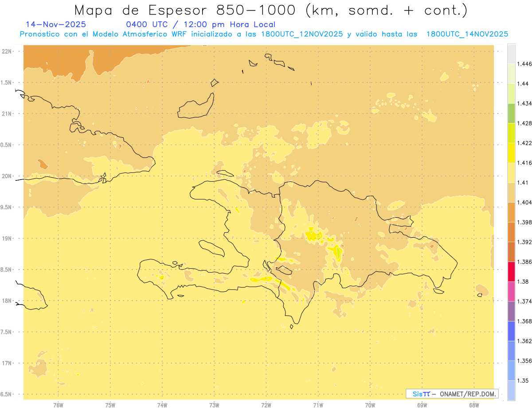Click the longitude label '73W'
This screenshot has height=411, width=532.
tap(214, 405)
